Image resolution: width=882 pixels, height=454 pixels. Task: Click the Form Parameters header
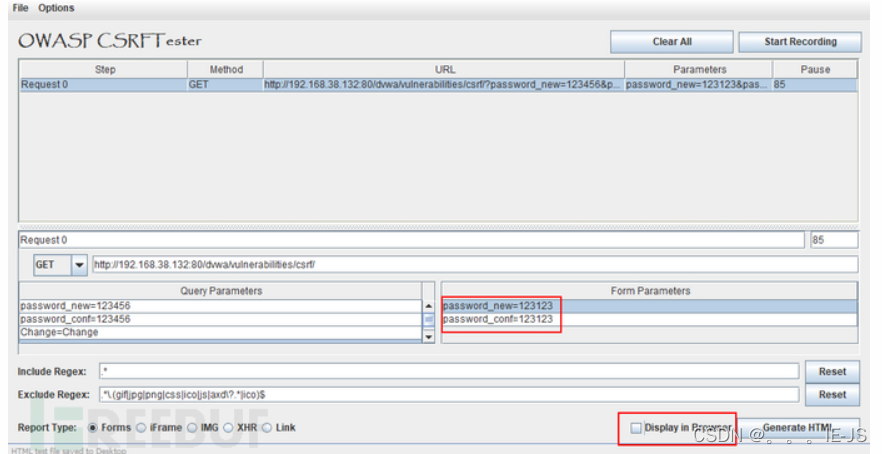650,291
